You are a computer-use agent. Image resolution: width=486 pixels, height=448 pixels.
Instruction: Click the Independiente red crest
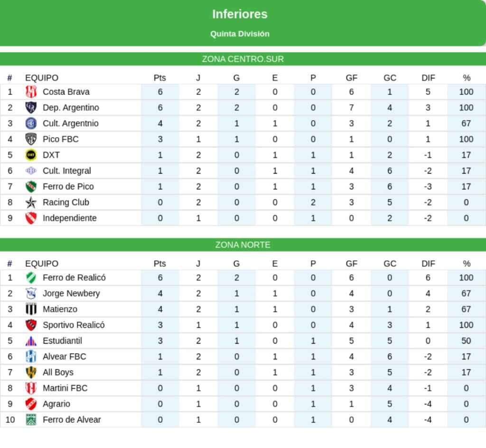click(31, 218)
